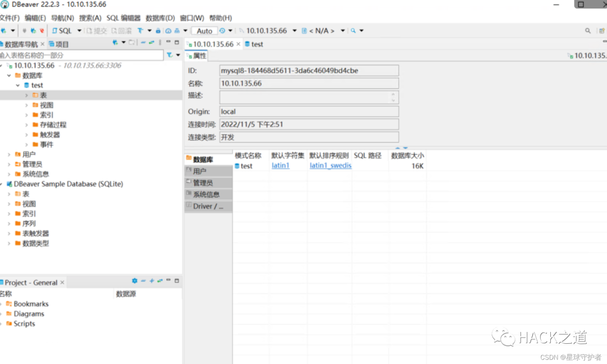The height and width of the screenshot is (364, 607).
Task: Click the gear settings icon in Project panel
Action: pyautogui.click(x=134, y=281)
